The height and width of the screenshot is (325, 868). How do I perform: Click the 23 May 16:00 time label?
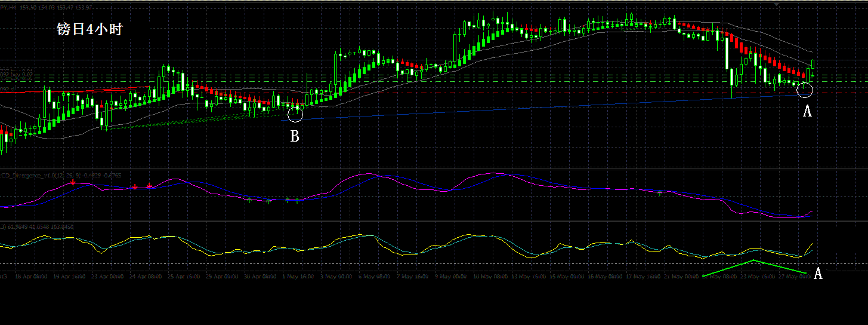pyautogui.click(x=758, y=276)
